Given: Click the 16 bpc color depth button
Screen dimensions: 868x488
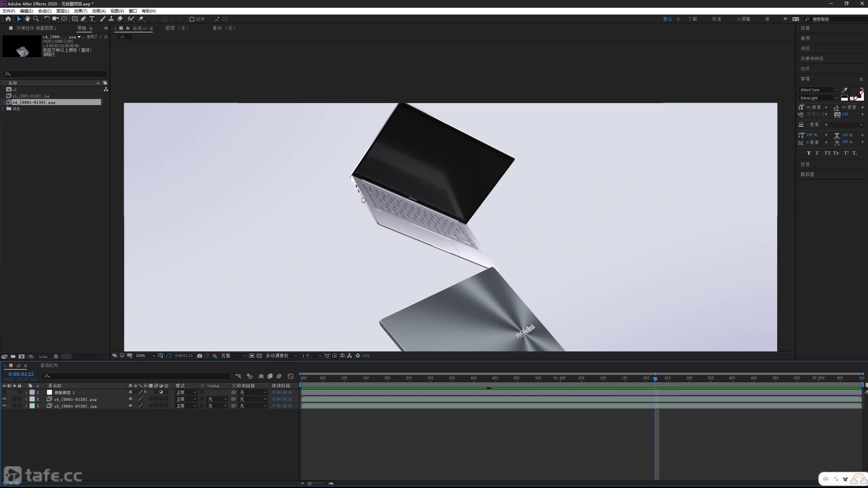Looking at the screenshot, I should [43, 357].
